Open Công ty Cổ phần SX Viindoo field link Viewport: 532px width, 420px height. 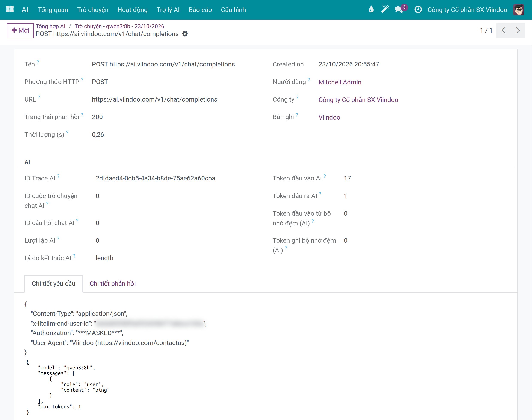click(358, 100)
